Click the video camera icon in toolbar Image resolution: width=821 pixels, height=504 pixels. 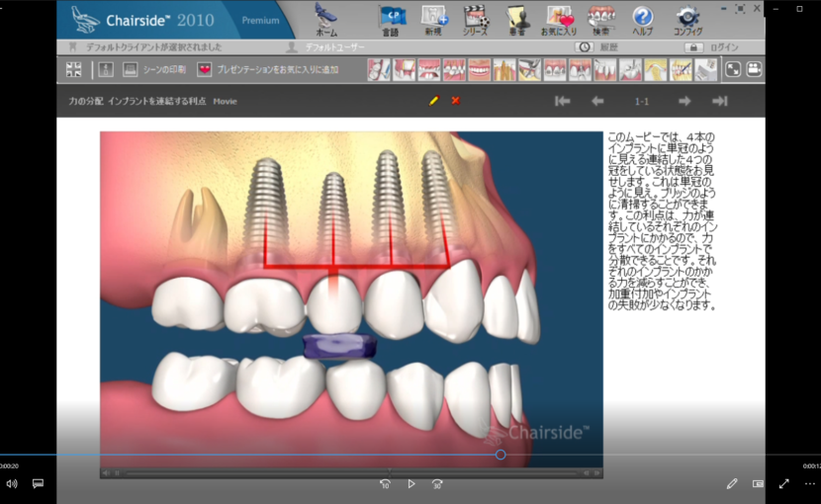tap(754, 69)
